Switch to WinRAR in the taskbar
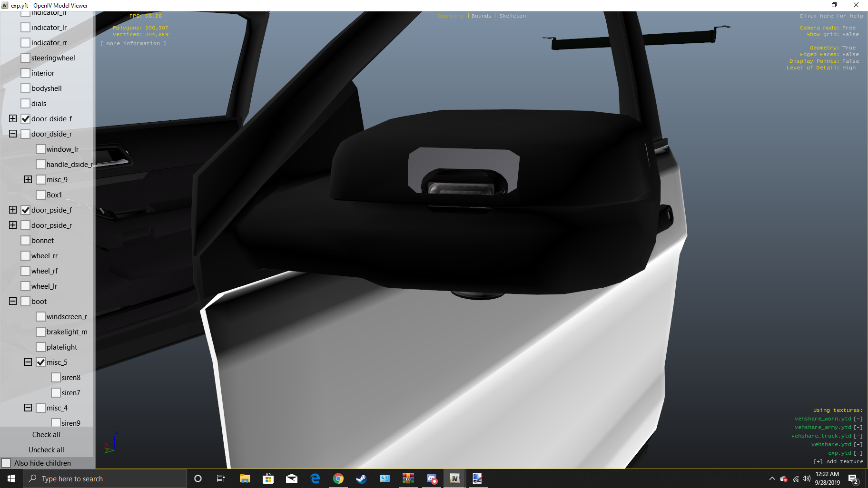Screen dimensions: 868x488 408,478
